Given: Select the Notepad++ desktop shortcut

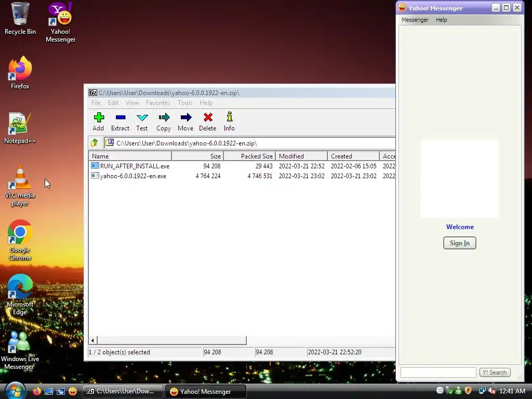Looking at the screenshot, I should pyautogui.click(x=20, y=128).
